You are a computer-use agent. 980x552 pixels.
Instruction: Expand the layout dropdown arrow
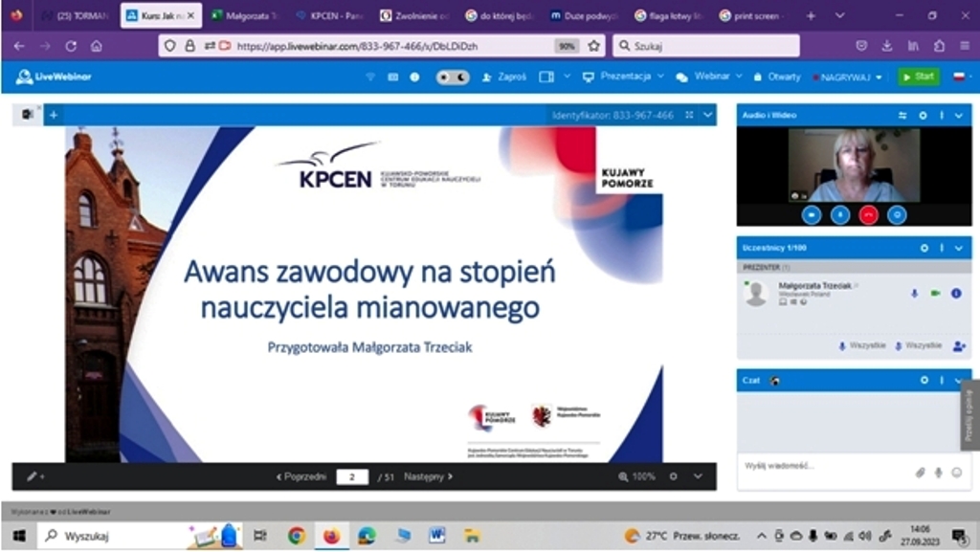(x=567, y=77)
